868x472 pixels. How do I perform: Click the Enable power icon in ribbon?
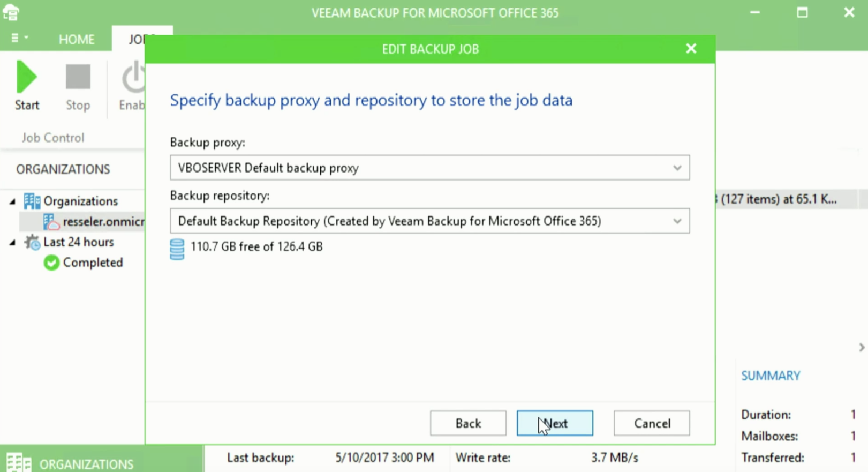click(133, 78)
